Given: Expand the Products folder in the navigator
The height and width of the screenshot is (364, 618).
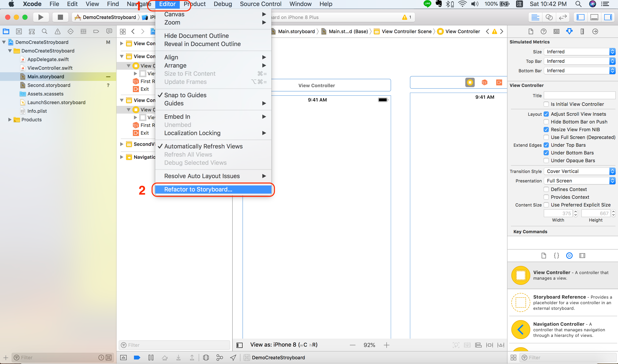Looking at the screenshot, I should click(x=10, y=119).
